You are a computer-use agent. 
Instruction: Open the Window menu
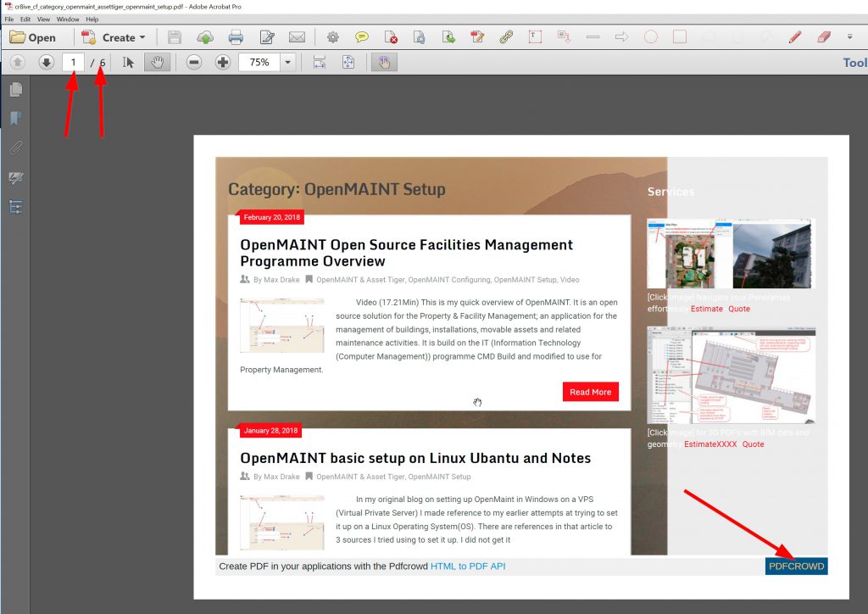point(68,19)
